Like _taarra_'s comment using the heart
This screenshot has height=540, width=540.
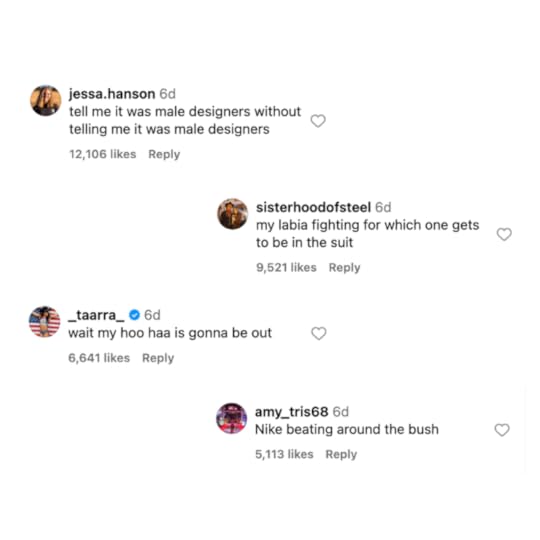coord(319,333)
